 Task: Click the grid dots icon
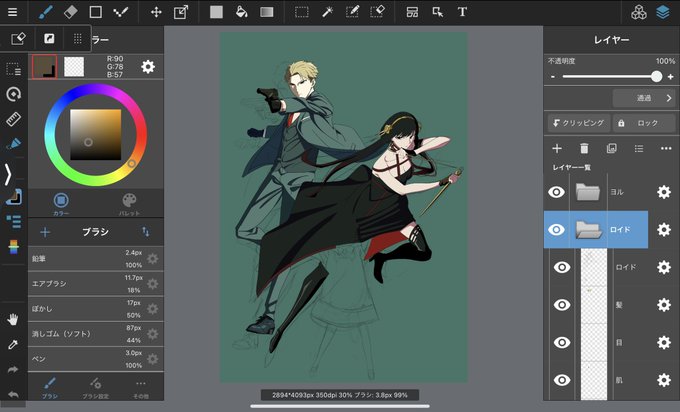78,39
